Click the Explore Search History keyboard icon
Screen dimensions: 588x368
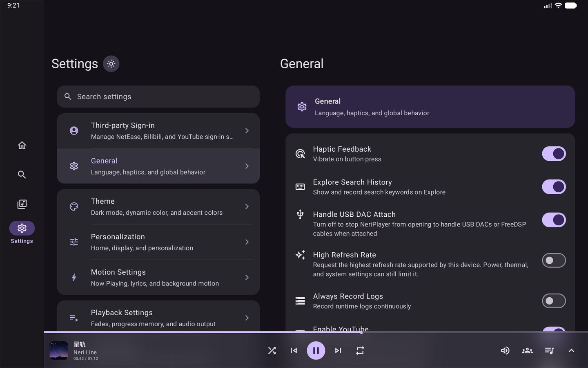click(x=300, y=187)
